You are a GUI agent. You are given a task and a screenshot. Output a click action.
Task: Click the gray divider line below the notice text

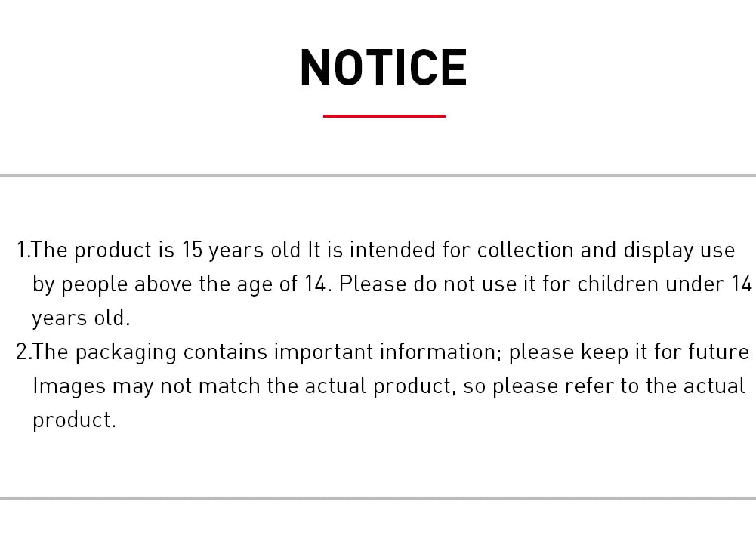(378, 498)
